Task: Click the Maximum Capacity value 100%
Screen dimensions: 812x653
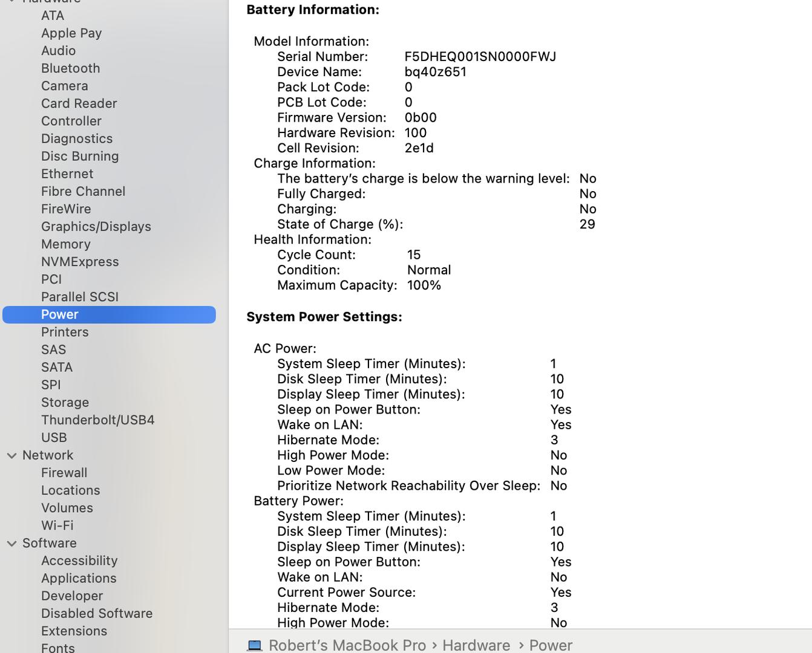Action: coord(424,285)
